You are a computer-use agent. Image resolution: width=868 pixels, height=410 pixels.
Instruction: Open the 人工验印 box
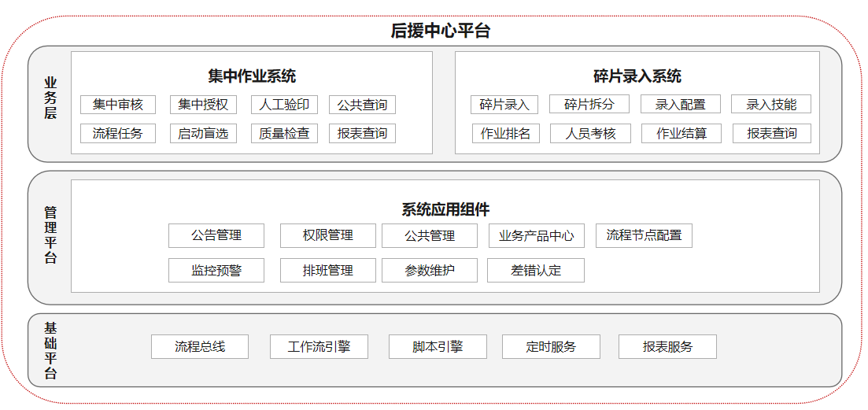(x=284, y=105)
